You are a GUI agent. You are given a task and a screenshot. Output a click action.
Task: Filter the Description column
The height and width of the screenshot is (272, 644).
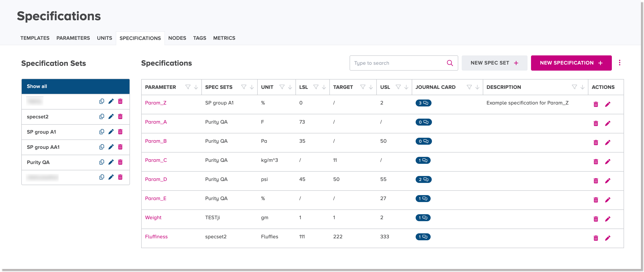(x=574, y=87)
